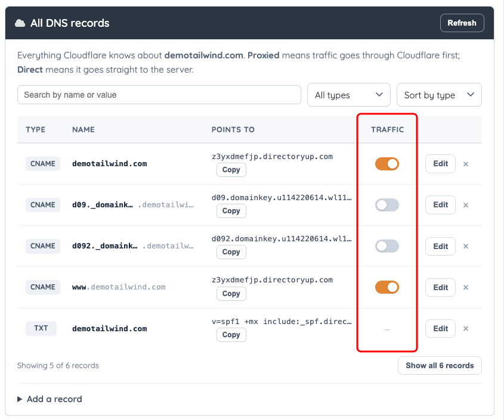Click the NAME column header
504x420 pixels.
pyautogui.click(x=84, y=130)
